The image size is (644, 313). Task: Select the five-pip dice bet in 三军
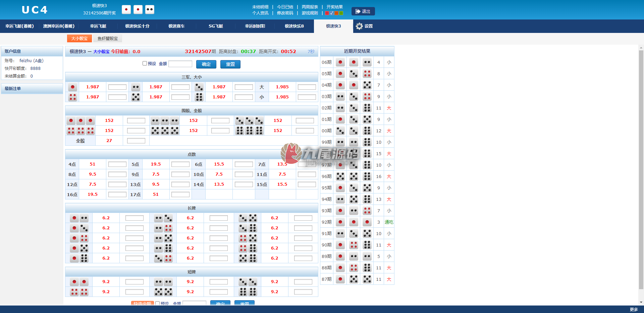[x=136, y=97]
